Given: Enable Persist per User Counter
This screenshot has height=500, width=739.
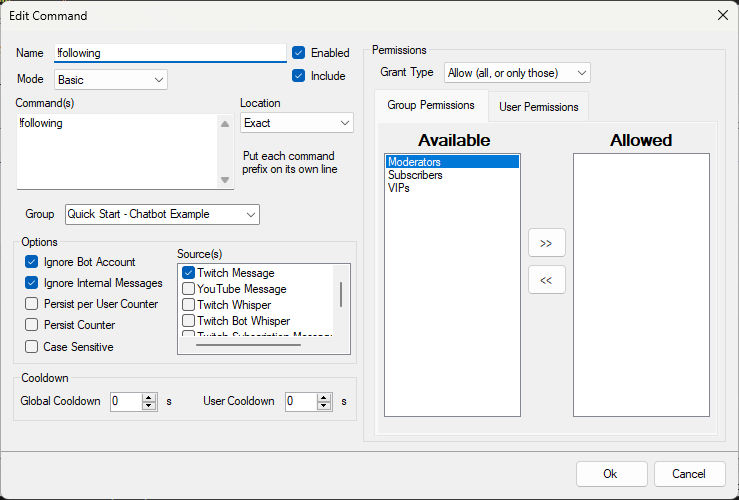Looking at the screenshot, I should pos(33,304).
